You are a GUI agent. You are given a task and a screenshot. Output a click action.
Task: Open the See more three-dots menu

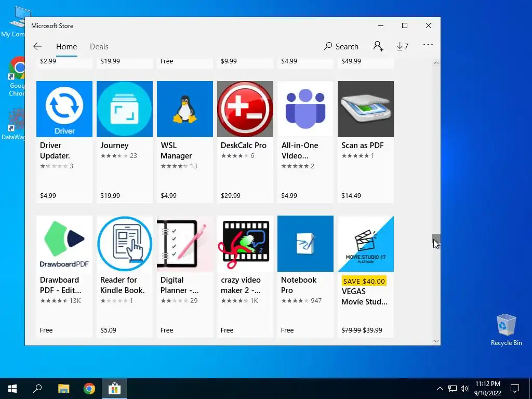[428, 45]
